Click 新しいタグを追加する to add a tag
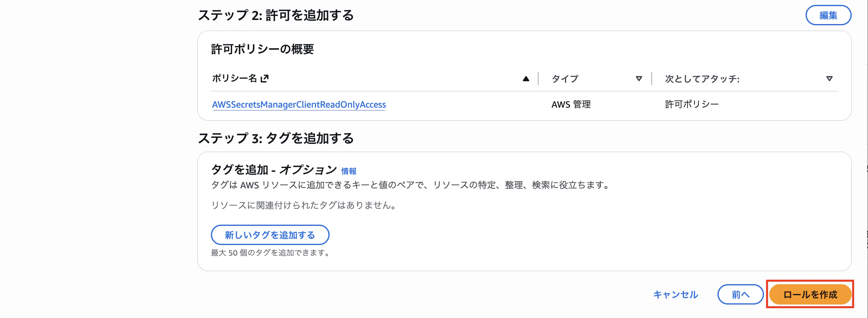The width and height of the screenshot is (868, 318). tap(270, 235)
